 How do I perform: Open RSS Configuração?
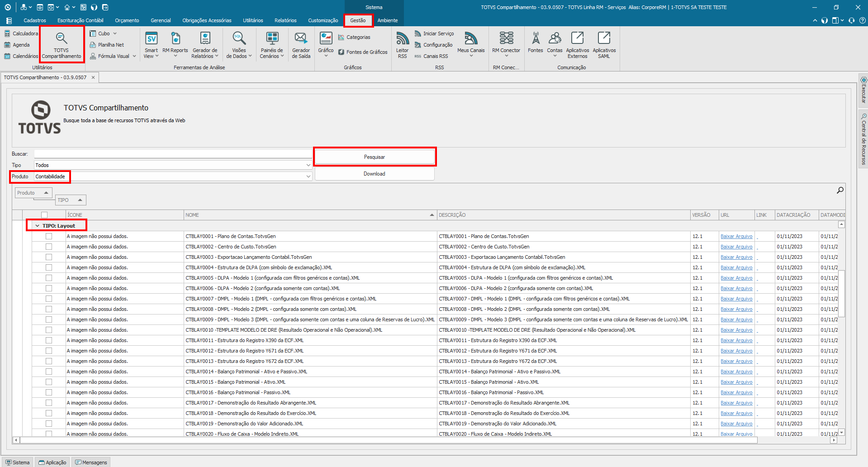(433, 45)
